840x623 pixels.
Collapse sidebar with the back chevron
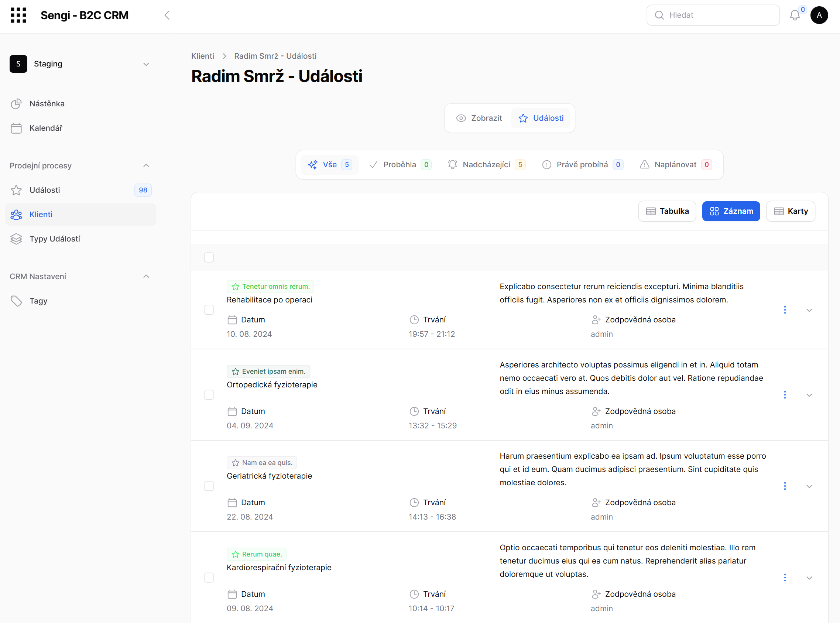point(167,15)
